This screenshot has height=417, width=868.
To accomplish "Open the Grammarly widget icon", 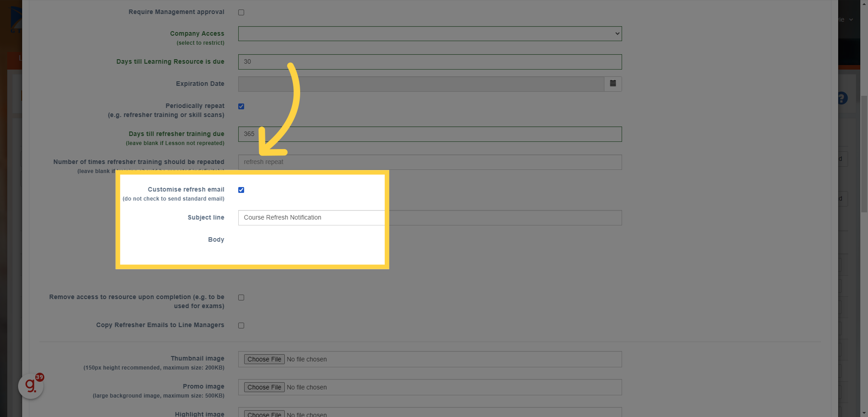I will [x=31, y=386].
